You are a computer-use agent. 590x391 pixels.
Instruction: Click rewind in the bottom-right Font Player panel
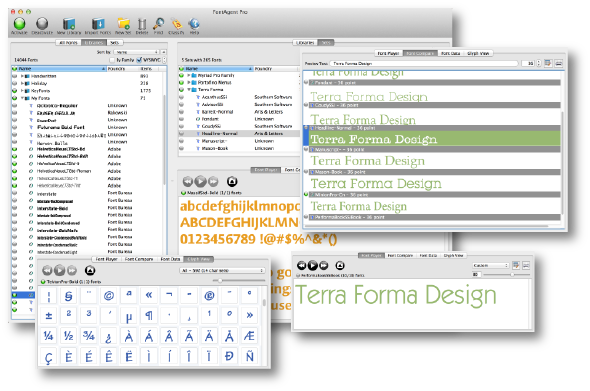pyautogui.click(x=302, y=266)
